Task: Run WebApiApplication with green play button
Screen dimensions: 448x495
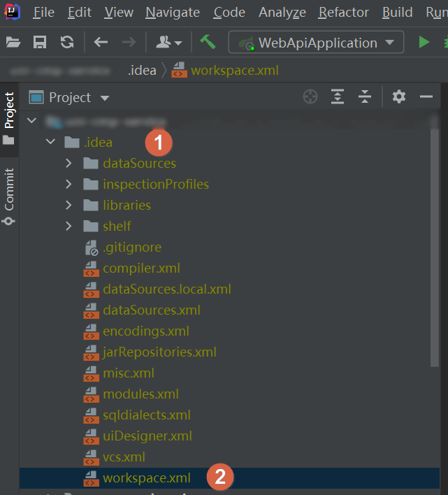Action: 424,42
